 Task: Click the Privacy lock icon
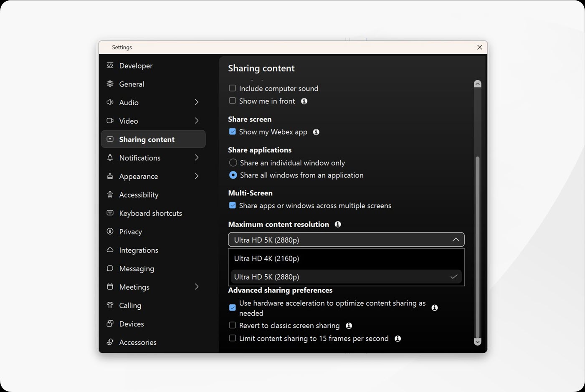click(x=110, y=231)
